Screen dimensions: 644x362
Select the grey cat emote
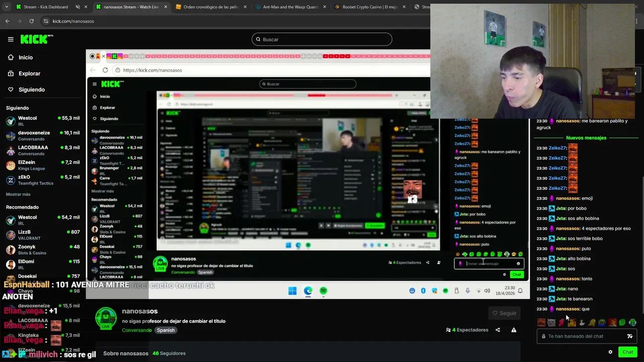tap(551, 322)
